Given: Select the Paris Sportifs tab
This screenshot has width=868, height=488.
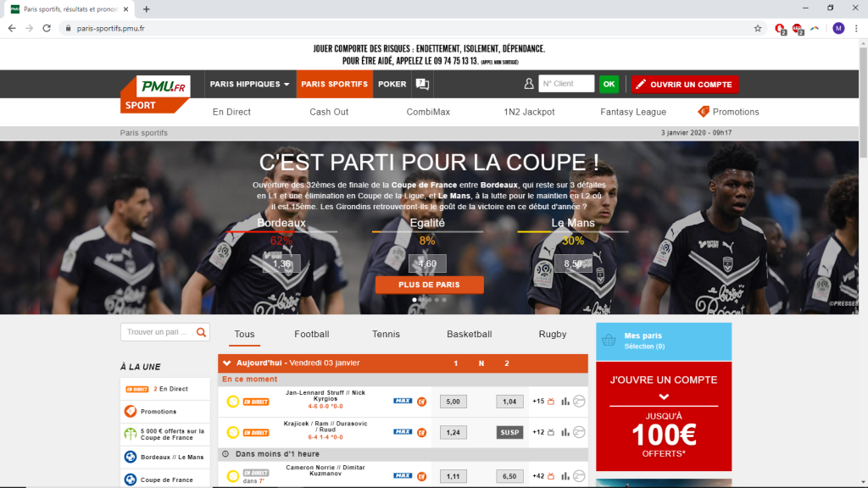Looking at the screenshot, I should pos(334,84).
